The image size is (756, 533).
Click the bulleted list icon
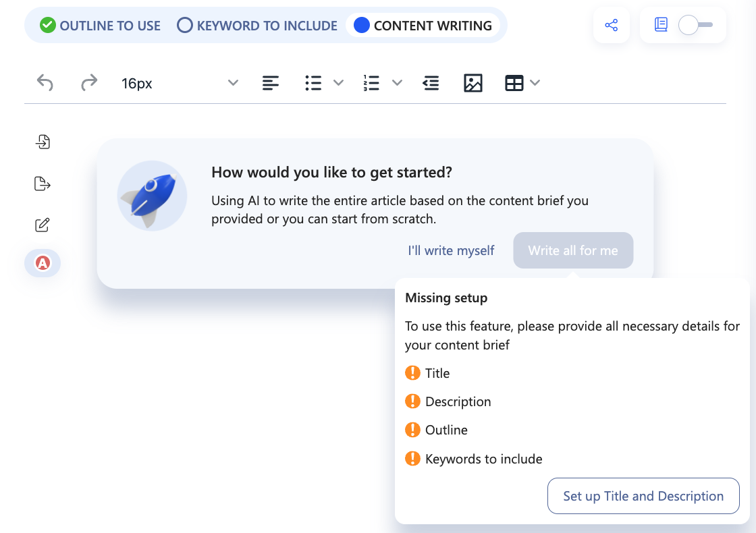(313, 83)
